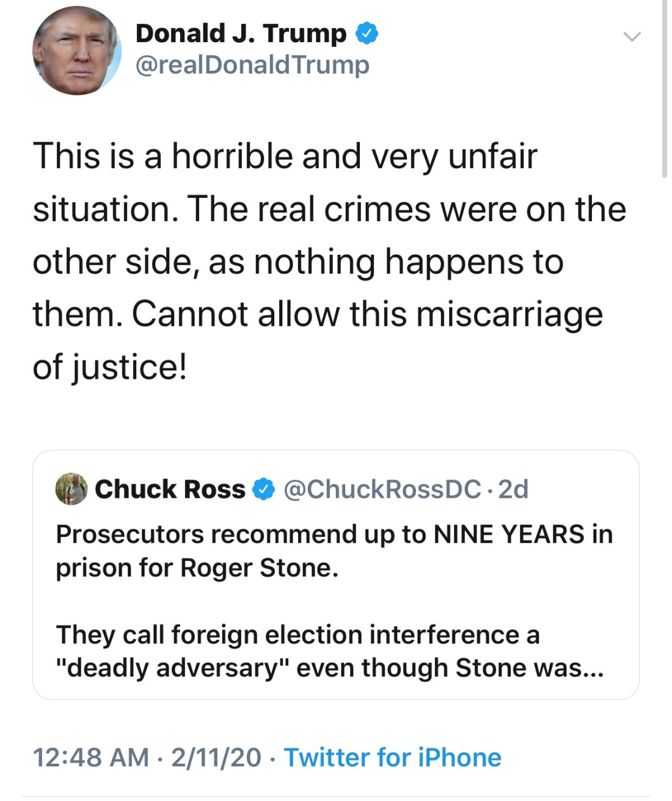Open quoted tweet about Prosecutors recommending NINE YEARS
Image resolution: width=672 pixels, height=801 pixels.
[x=334, y=535]
